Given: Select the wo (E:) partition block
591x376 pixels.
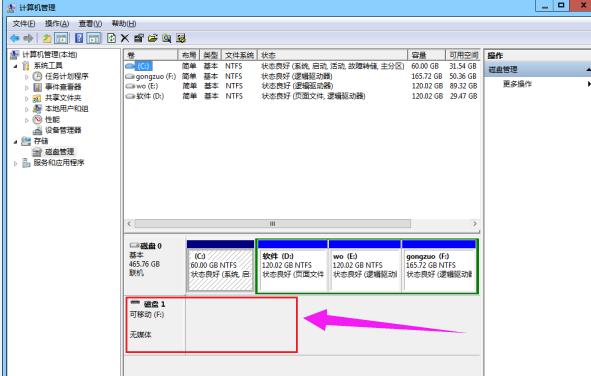Looking at the screenshot, I should [365, 266].
